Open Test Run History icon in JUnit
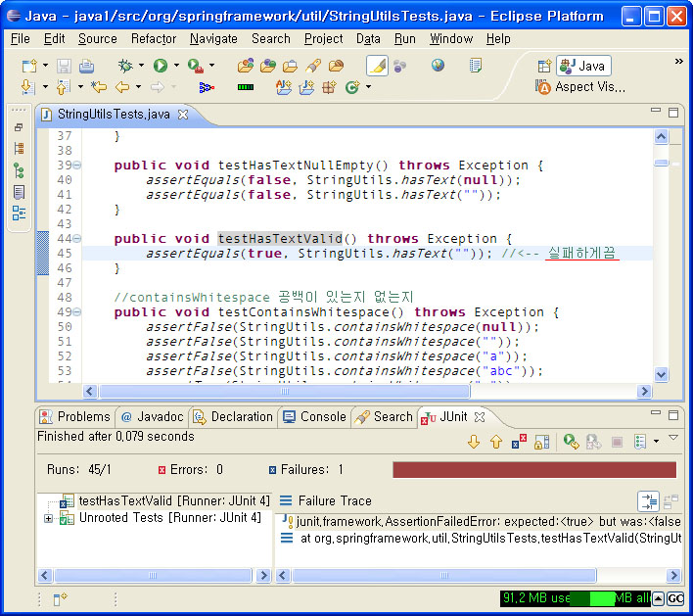This screenshot has height=616, width=693. click(640, 442)
